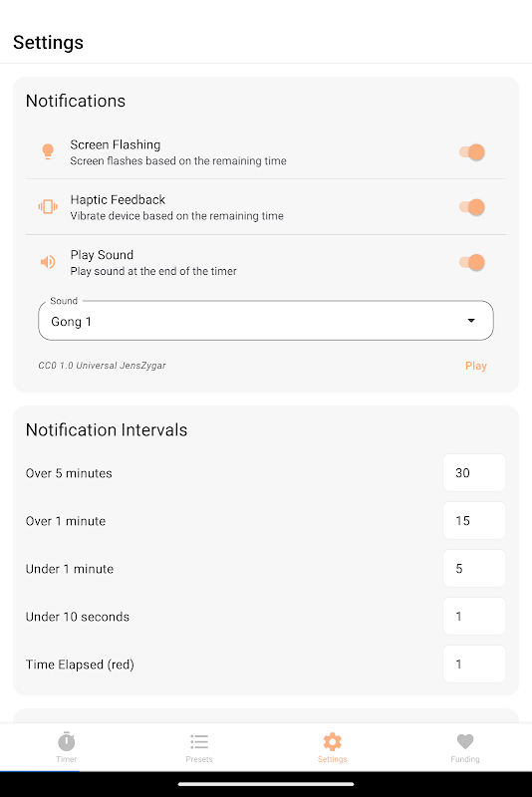Screen dimensions: 532x797
Task: Focus the Under 1 minute interval field
Action: pos(474,568)
